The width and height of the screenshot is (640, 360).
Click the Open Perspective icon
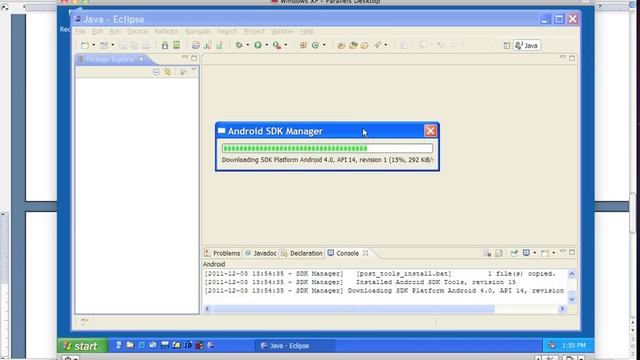[x=507, y=45]
